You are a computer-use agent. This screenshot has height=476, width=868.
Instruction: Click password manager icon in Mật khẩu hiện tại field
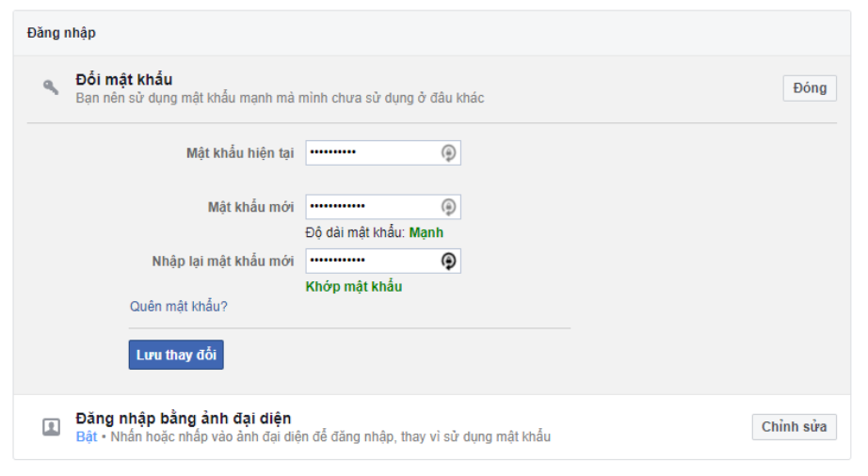[x=448, y=152]
